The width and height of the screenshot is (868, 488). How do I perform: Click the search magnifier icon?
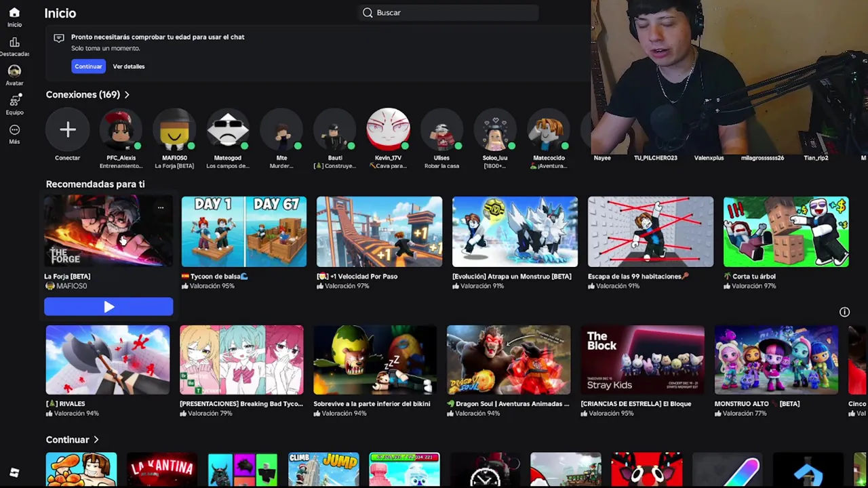pos(368,13)
